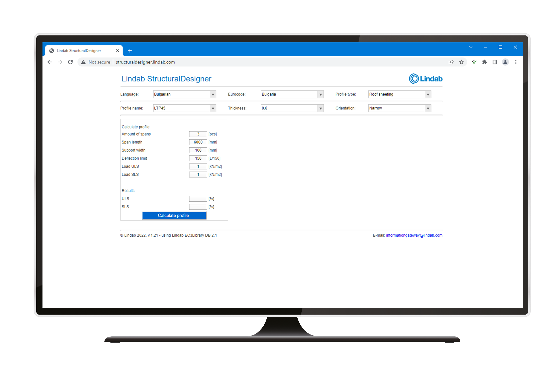This screenshot has width=560, height=392.
Task: Click the browser back arrow
Action: (x=50, y=62)
